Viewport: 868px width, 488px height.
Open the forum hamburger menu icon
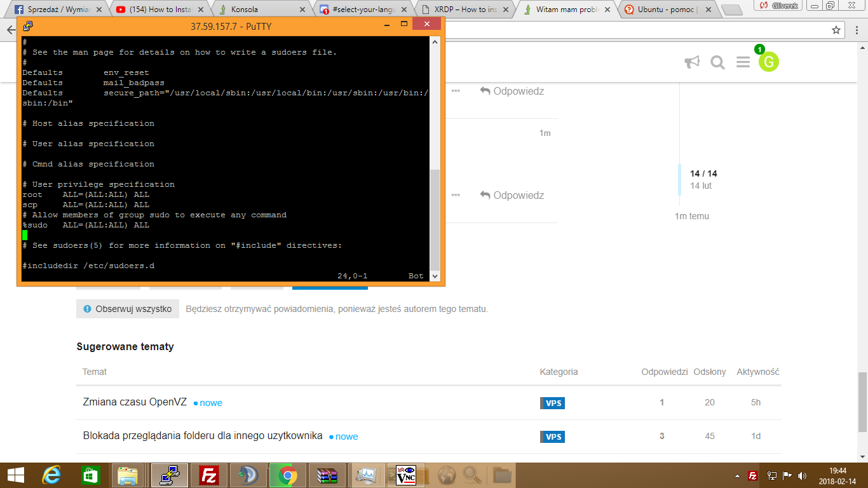point(743,62)
